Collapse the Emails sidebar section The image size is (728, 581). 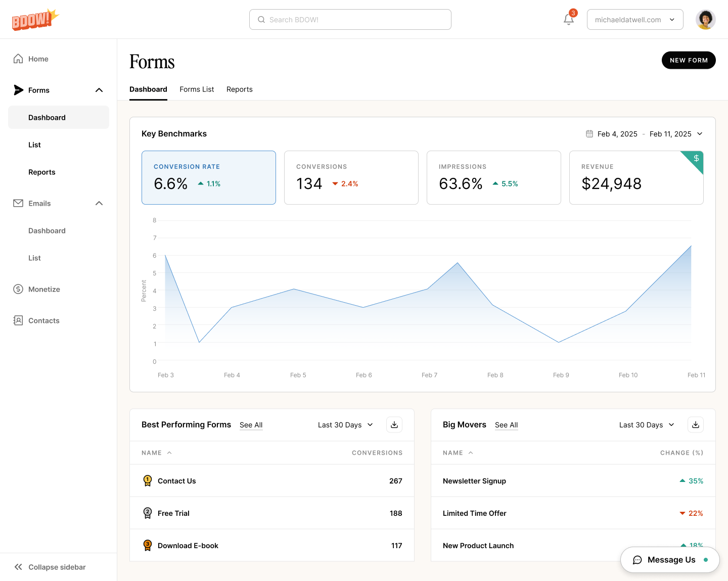click(x=99, y=203)
